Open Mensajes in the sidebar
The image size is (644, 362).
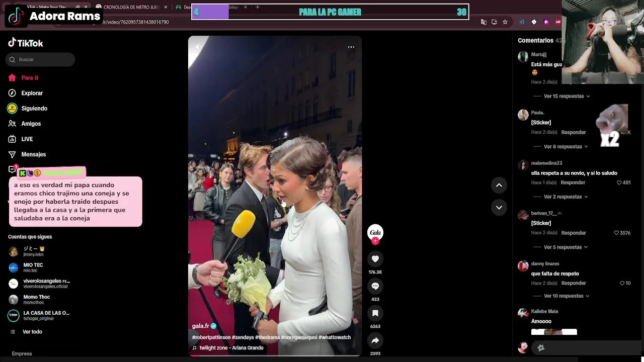click(x=27, y=154)
